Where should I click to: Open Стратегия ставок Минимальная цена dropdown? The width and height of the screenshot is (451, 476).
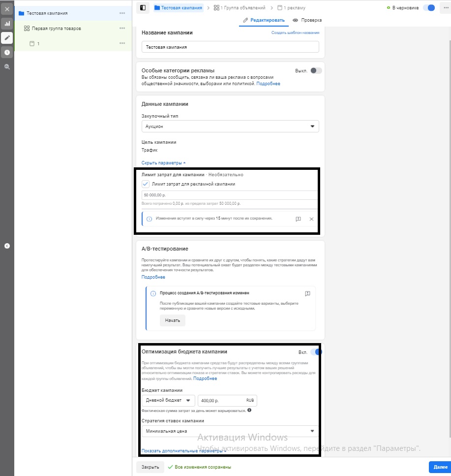coord(230,431)
